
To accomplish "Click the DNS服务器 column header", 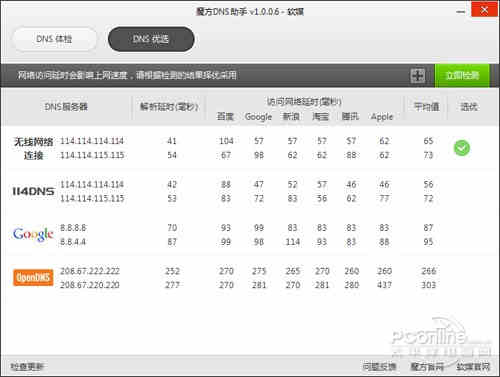I will (x=66, y=107).
